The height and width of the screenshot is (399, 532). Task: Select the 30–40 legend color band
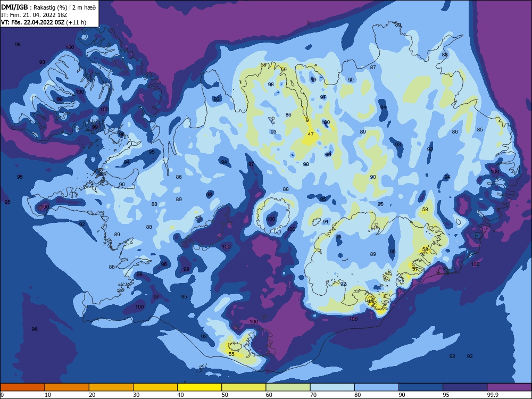[x=155, y=387]
